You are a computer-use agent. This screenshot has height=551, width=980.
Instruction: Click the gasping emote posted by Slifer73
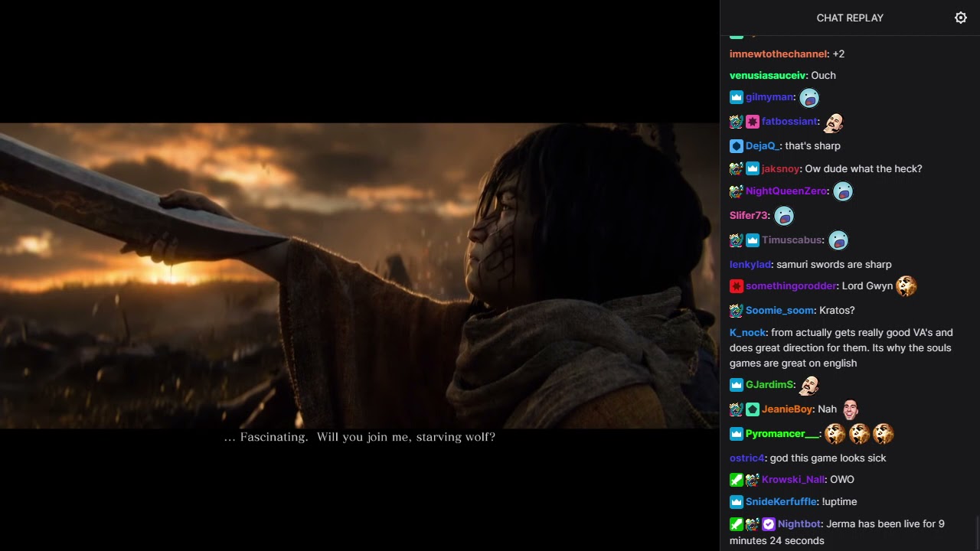point(784,216)
